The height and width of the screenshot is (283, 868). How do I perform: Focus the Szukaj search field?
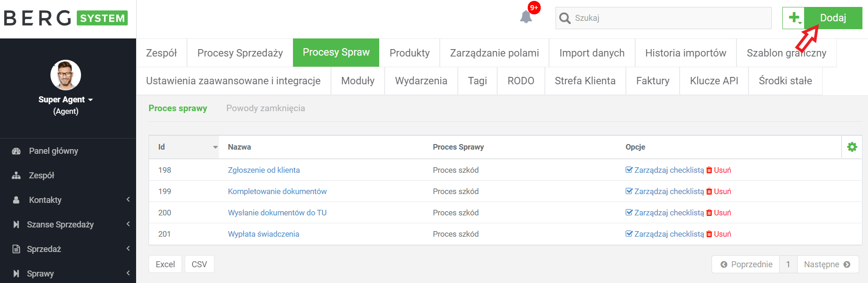[x=663, y=18]
